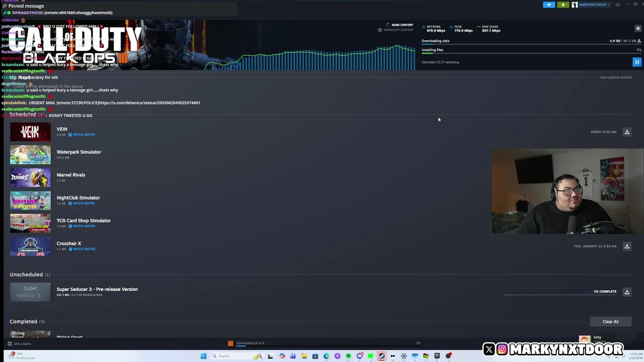Screen dimensions: 644x362
Task: Open Settings gear in taskbar
Action: tap(404, 356)
